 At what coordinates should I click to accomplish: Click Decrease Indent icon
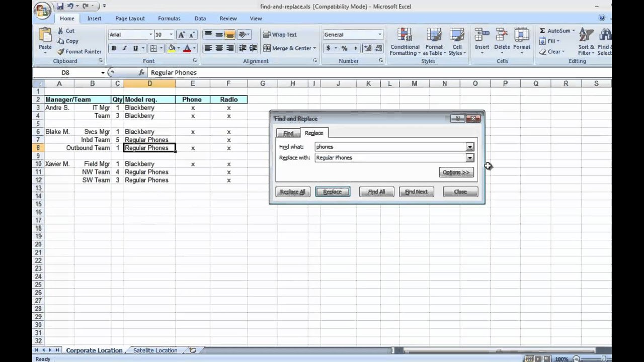coord(243,48)
